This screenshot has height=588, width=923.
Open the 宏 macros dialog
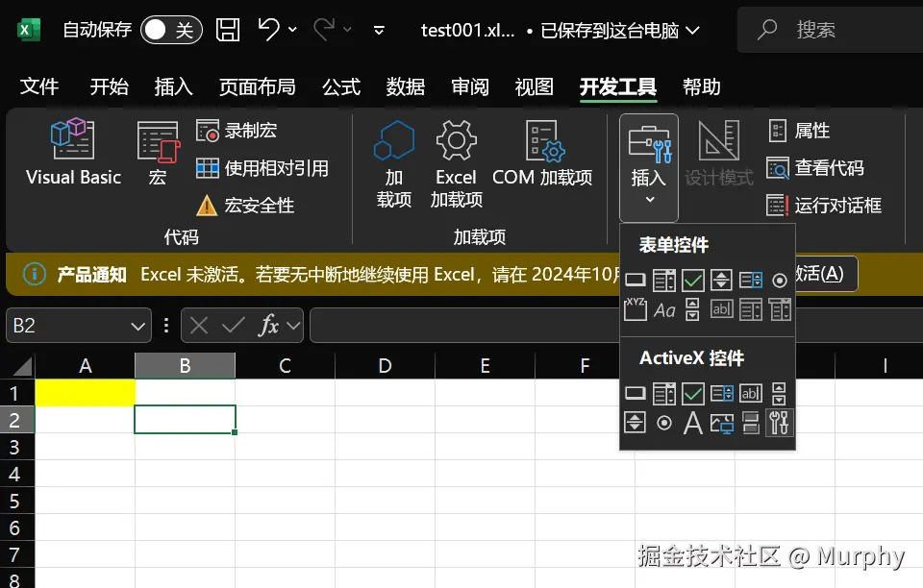(157, 152)
